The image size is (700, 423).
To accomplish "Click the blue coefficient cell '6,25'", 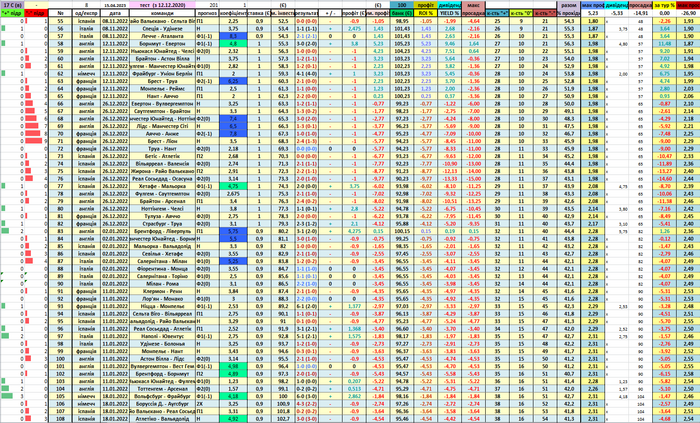I will [x=233, y=81].
